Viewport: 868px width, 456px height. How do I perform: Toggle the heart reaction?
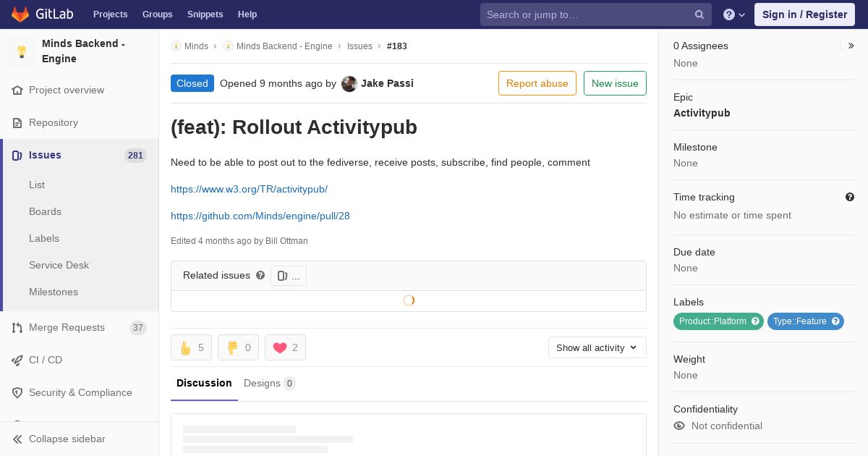(x=285, y=347)
